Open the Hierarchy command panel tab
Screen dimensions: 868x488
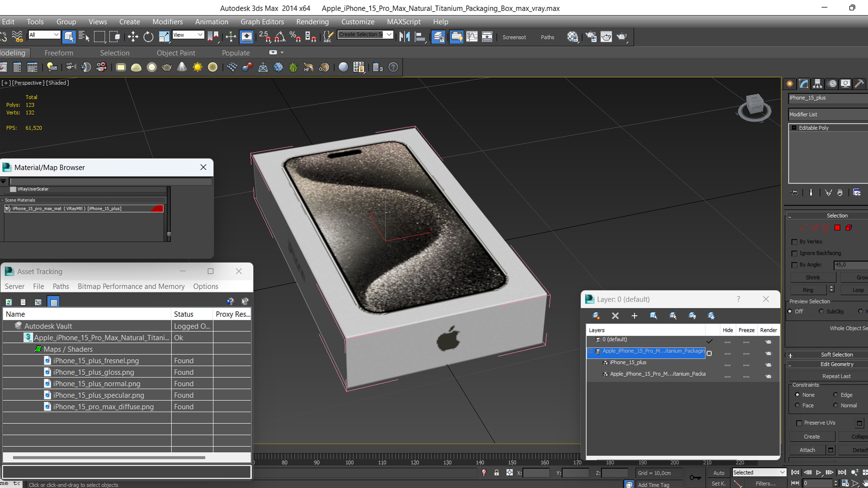(817, 84)
